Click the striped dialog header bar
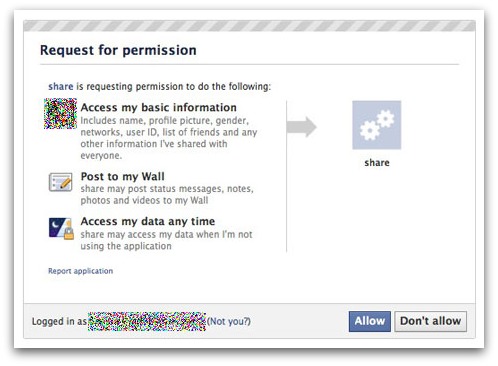The image size is (498, 366). (249, 26)
